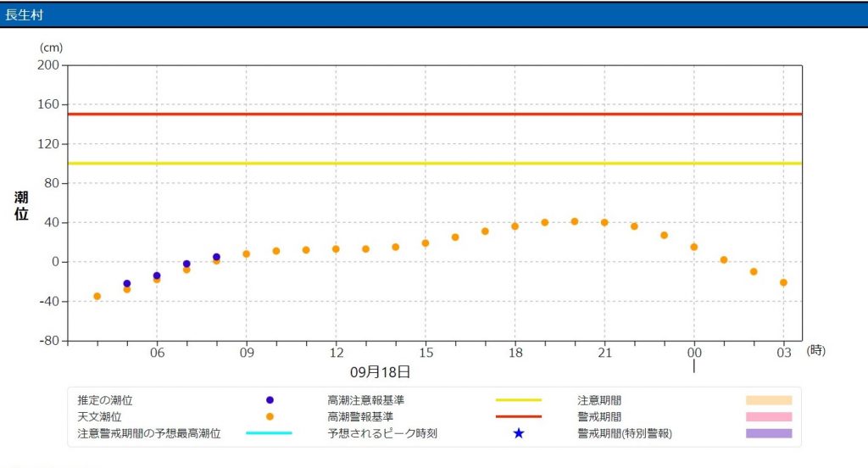Click the 09月18日 date label

381,372
